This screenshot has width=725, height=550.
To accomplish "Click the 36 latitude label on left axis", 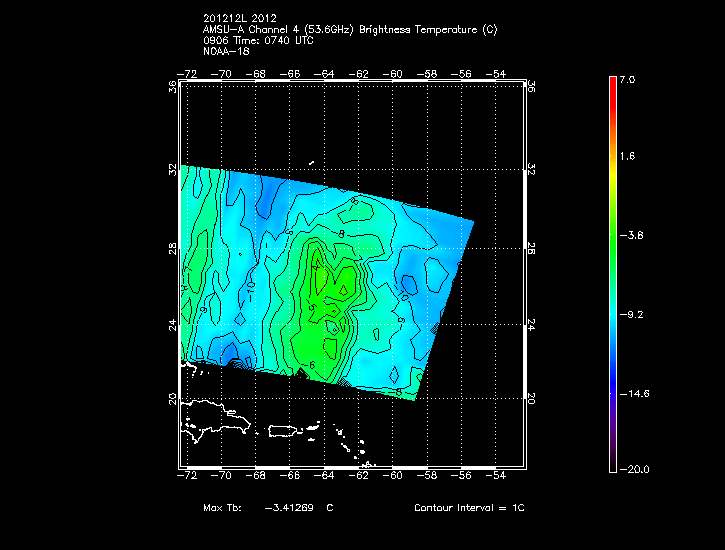I will (173, 87).
